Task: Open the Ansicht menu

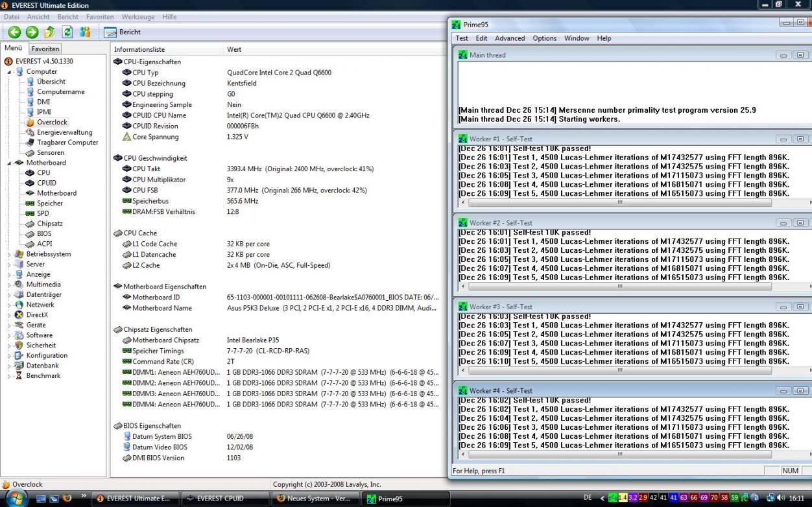Action: pos(38,16)
